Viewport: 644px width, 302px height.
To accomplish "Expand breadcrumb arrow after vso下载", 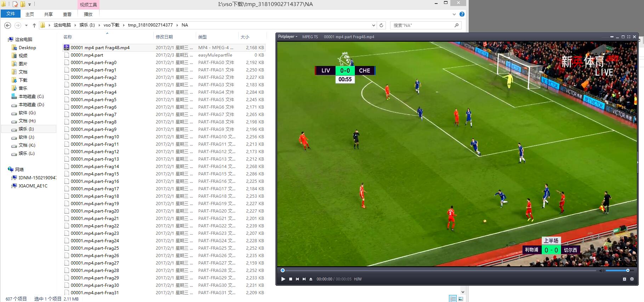I will tap(124, 25).
